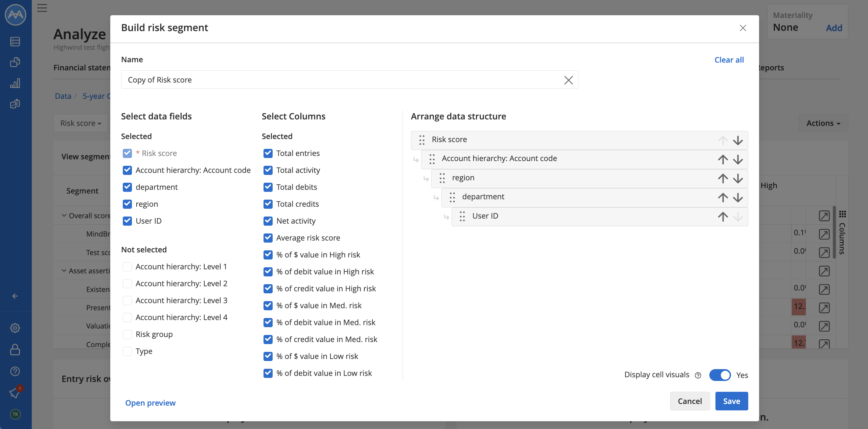Open the Risk score dropdown behind dialog

pyautogui.click(x=81, y=123)
